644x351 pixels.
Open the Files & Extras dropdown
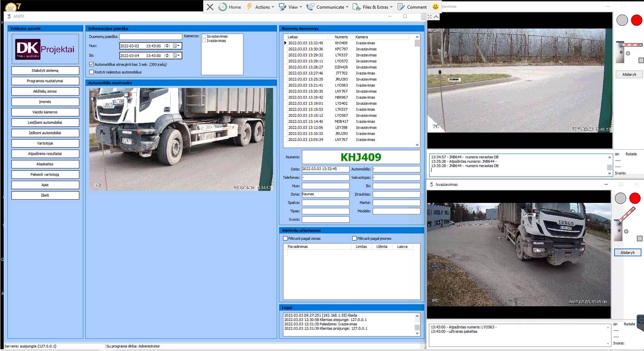(373, 7)
